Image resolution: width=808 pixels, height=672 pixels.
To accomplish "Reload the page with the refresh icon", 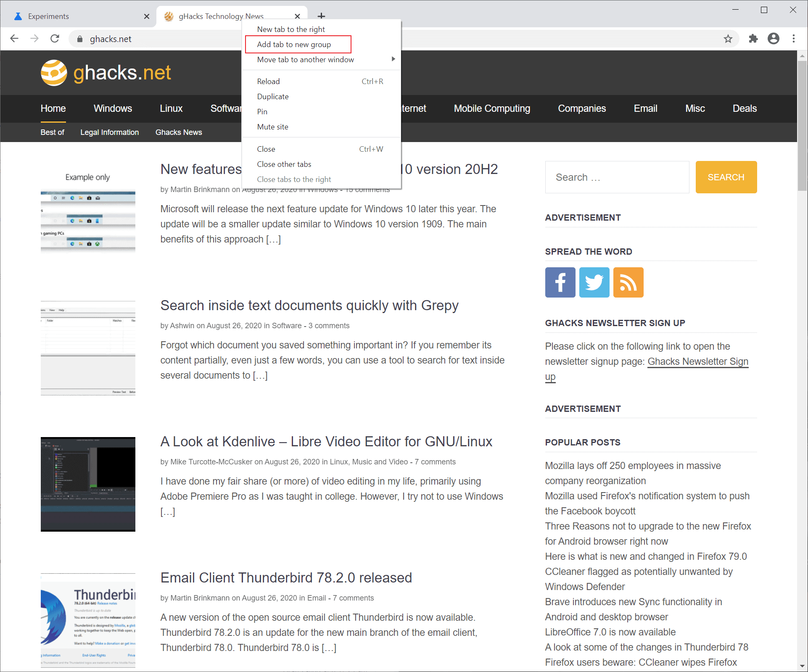I will click(x=55, y=38).
